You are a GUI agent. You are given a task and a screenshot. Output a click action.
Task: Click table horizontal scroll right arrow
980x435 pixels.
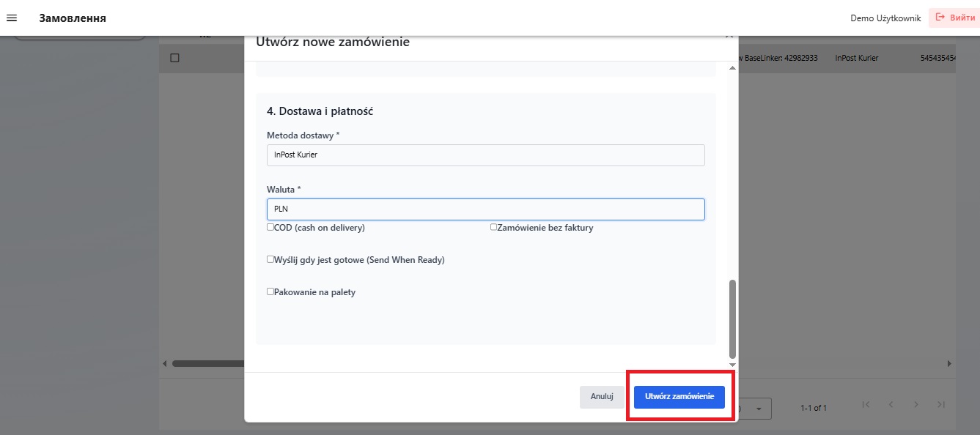coord(949,363)
